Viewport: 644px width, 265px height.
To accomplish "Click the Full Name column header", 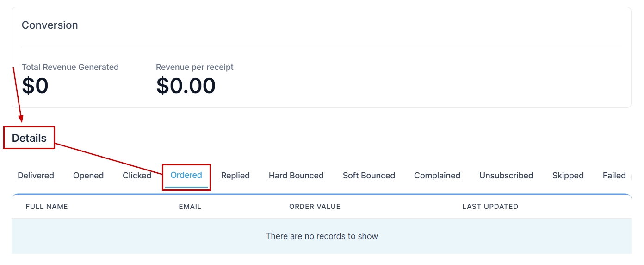I will [x=47, y=207].
